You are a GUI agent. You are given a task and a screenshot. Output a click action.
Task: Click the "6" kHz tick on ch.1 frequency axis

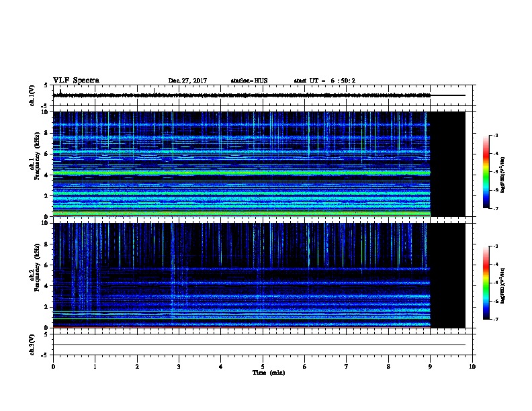click(x=46, y=154)
